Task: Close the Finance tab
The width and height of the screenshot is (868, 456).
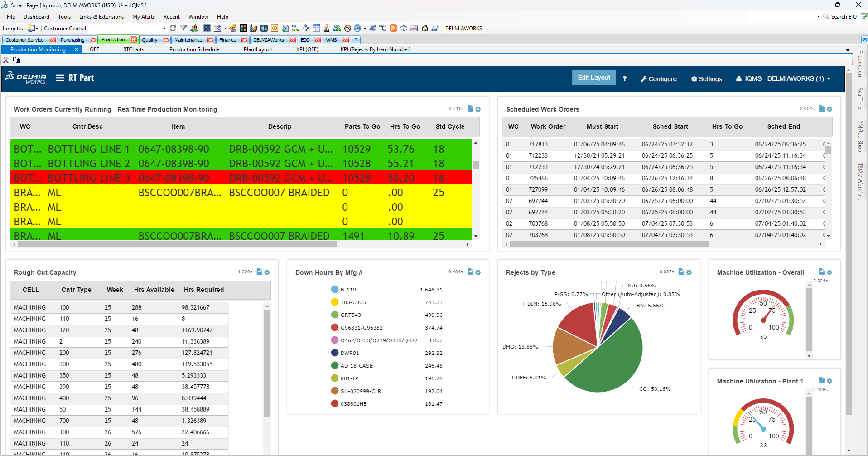Action: tap(245, 40)
